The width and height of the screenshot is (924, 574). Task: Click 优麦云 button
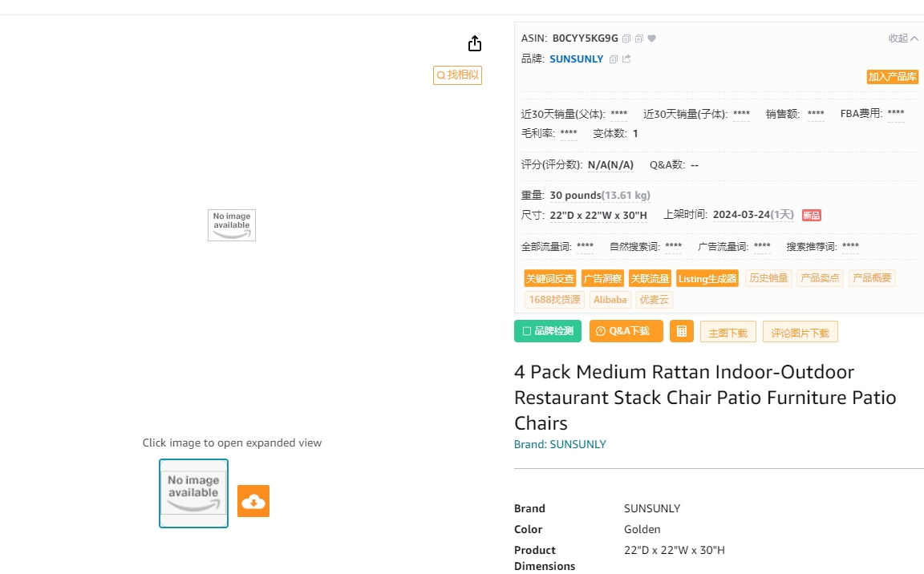[x=654, y=300]
